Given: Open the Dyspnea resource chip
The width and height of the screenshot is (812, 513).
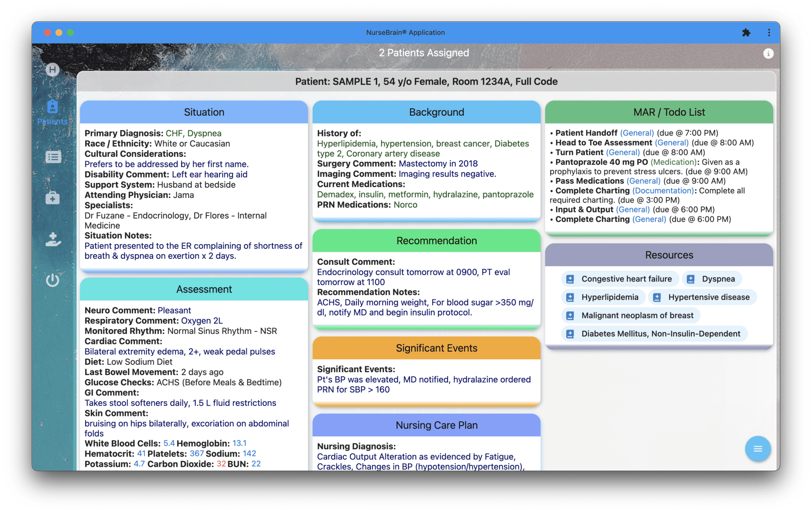Looking at the screenshot, I should (x=712, y=279).
